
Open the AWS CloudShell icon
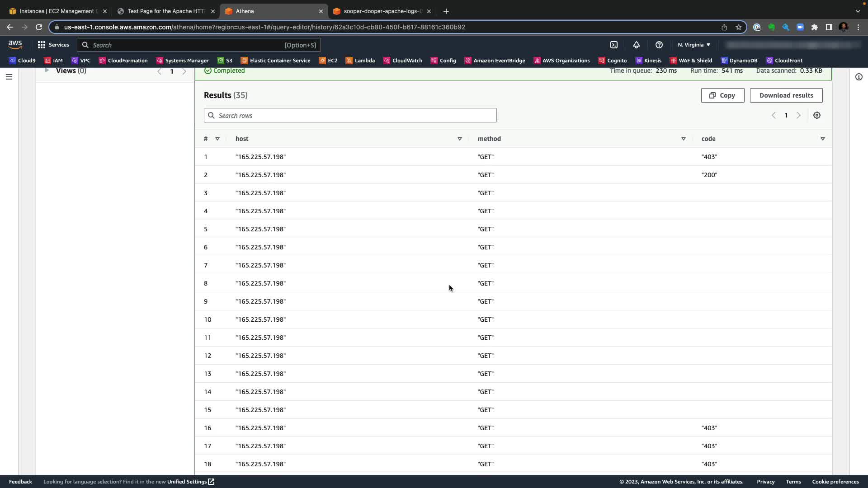(x=614, y=45)
